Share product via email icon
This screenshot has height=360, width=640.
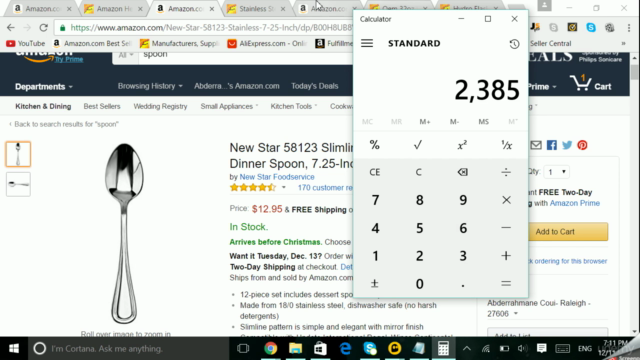tap(536, 145)
